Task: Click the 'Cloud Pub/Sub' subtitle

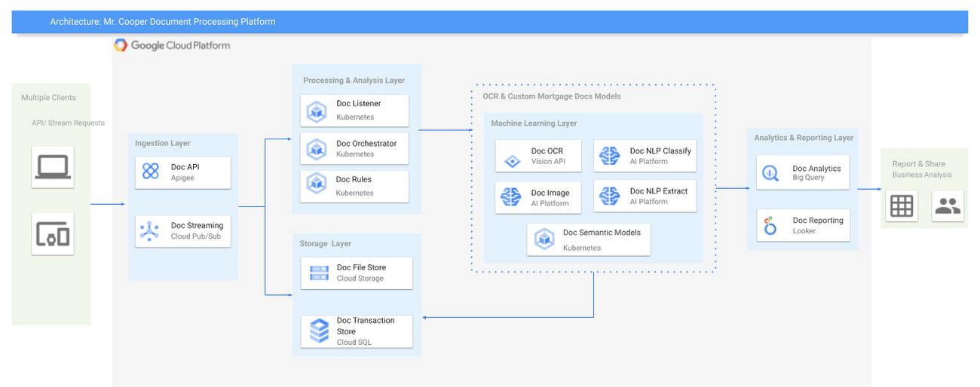Action: pyautogui.click(x=195, y=236)
